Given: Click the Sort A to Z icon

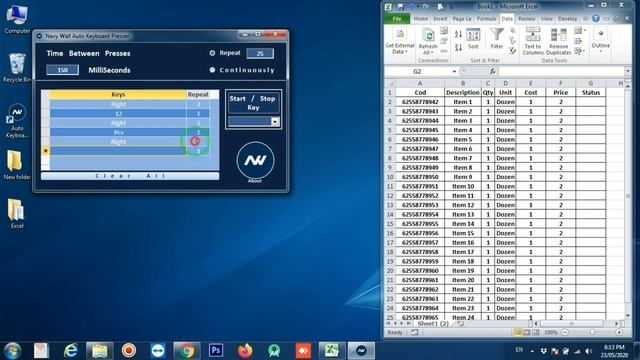Looking at the screenshot, I should click(458, 34).
